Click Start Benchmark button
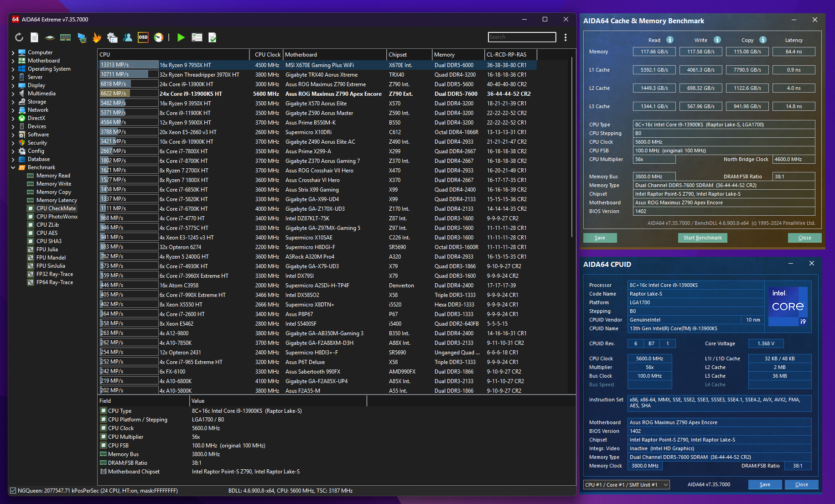This screenshot has width=835, height=504. coord(702,238)
